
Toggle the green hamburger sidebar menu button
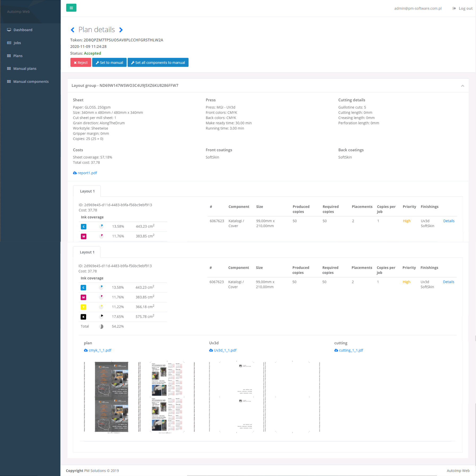tap(71, 8)
